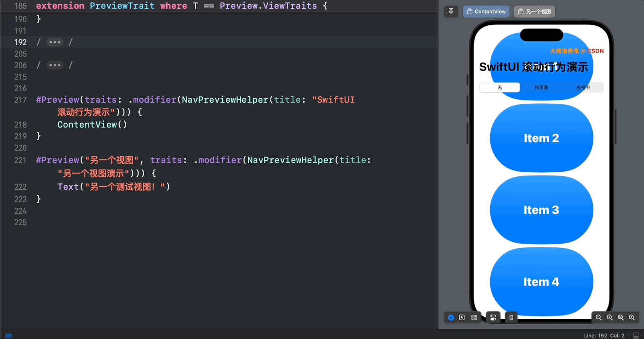Switch to the ContentView preview tab
Viewport: 644px width, 339px height.
[486, 12]
